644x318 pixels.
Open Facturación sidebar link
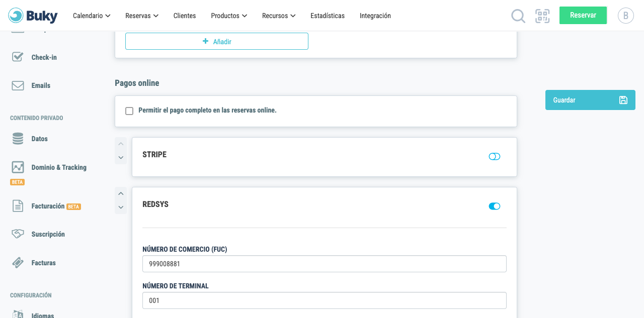coord(48,206)
